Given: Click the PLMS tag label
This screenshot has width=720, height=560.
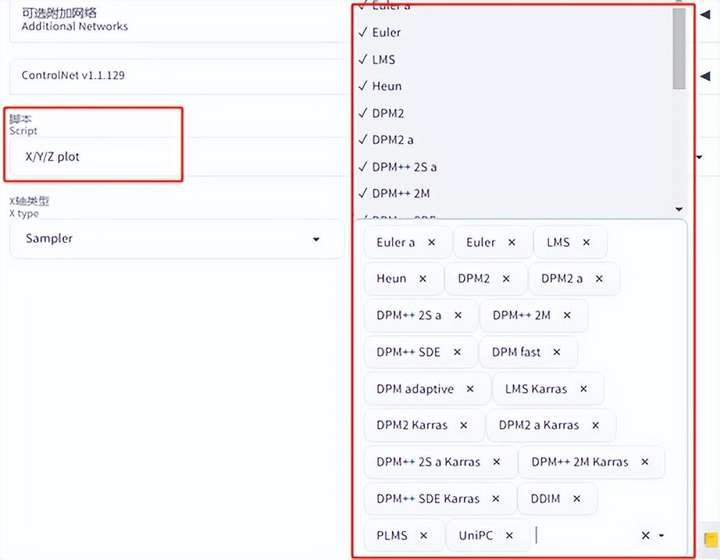Looking at the screenshot, I should [x=392, y=535].
